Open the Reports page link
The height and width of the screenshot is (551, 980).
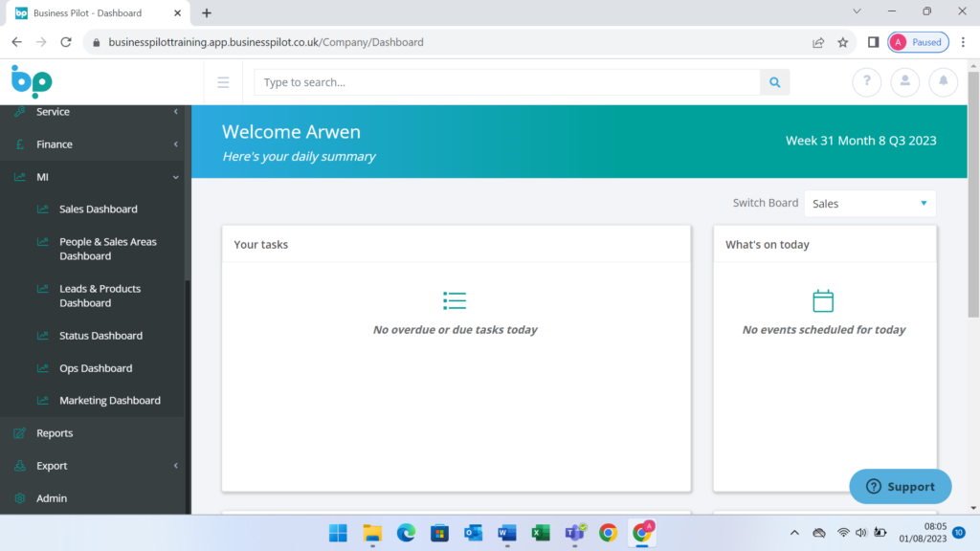[55, 433]
